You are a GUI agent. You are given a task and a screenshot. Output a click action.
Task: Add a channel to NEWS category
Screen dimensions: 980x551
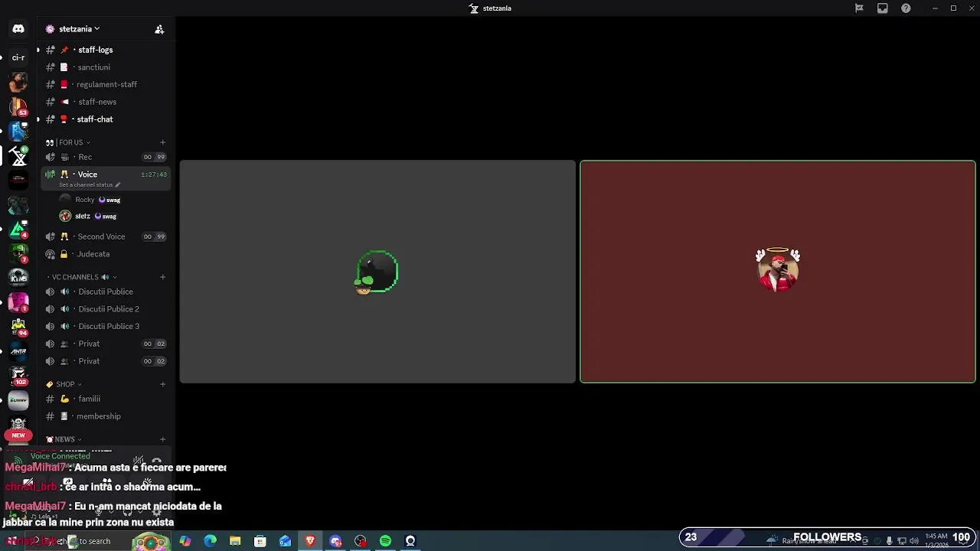pos(162,439)
